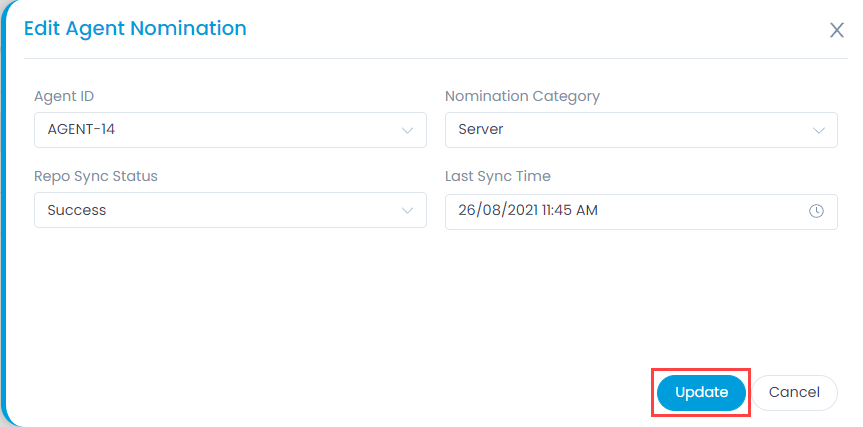Screen dimensions: 863x427
Task: Click the Repo Sync Status field label
Action: coord(96,177)
